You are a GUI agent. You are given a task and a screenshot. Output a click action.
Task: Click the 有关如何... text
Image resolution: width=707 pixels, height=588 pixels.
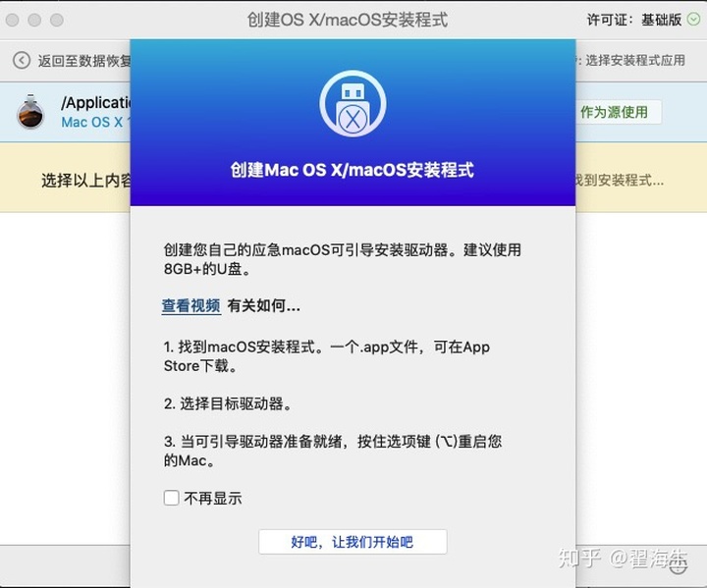point(264,305)
